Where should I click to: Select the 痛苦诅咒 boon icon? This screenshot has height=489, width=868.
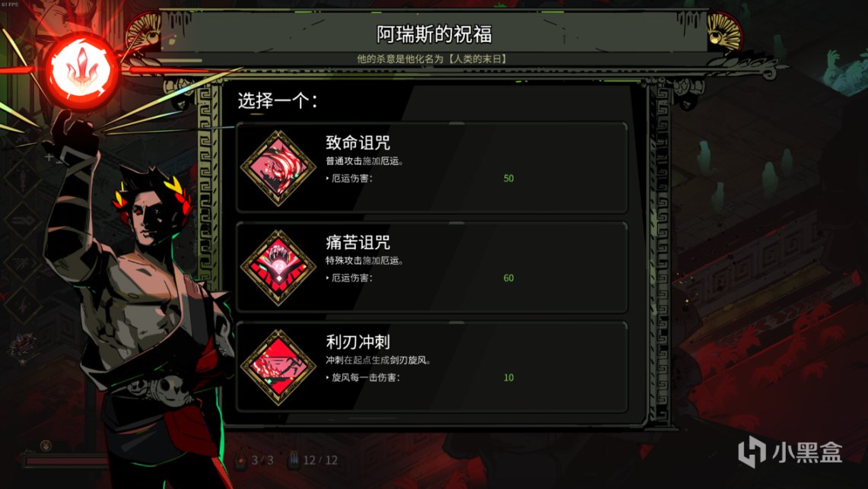point(278,268)
